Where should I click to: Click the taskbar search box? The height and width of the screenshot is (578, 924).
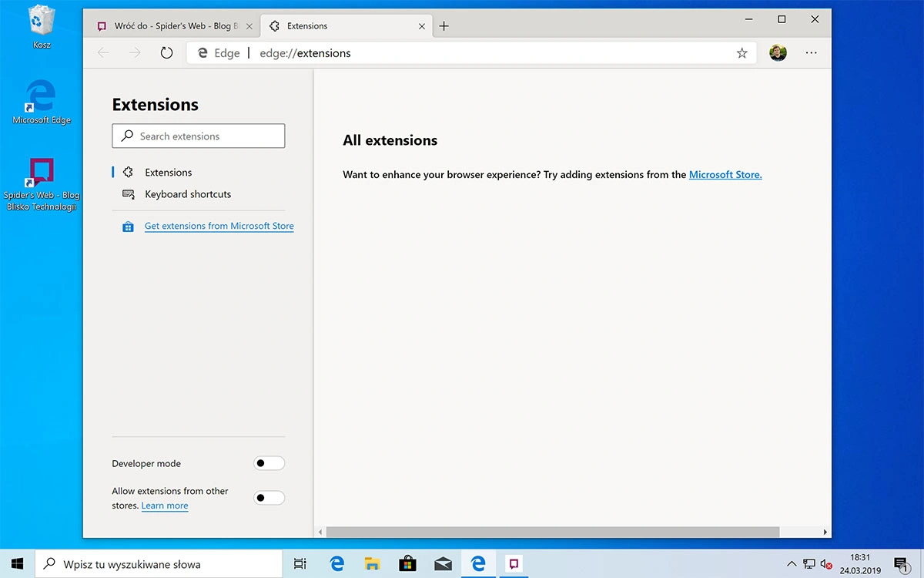[159, 564]
